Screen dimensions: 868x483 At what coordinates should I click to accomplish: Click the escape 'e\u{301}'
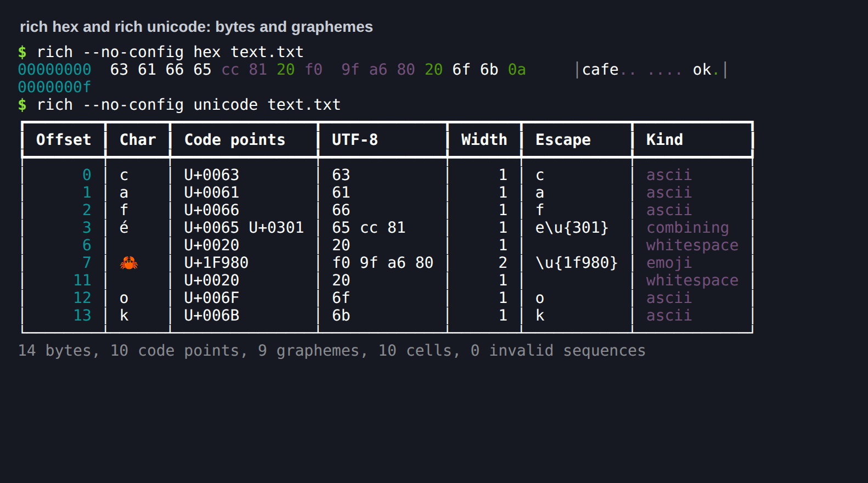tap(572, 228)
